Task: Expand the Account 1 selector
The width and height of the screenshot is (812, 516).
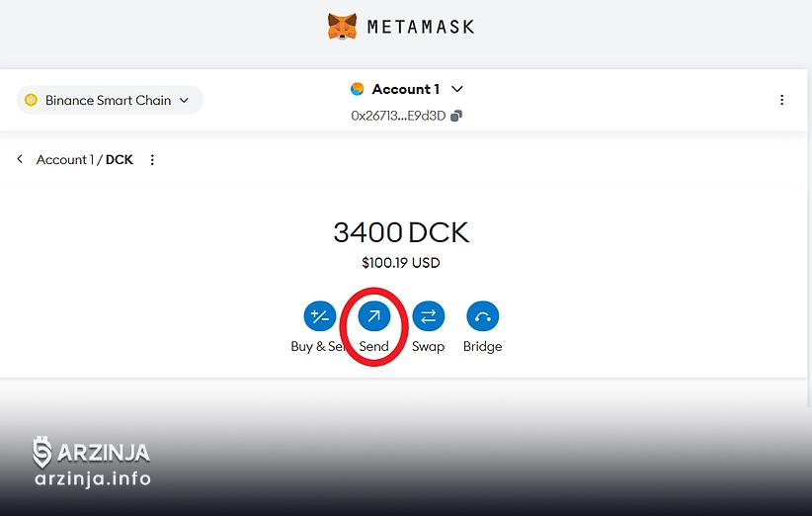Action: pos(457,89)
